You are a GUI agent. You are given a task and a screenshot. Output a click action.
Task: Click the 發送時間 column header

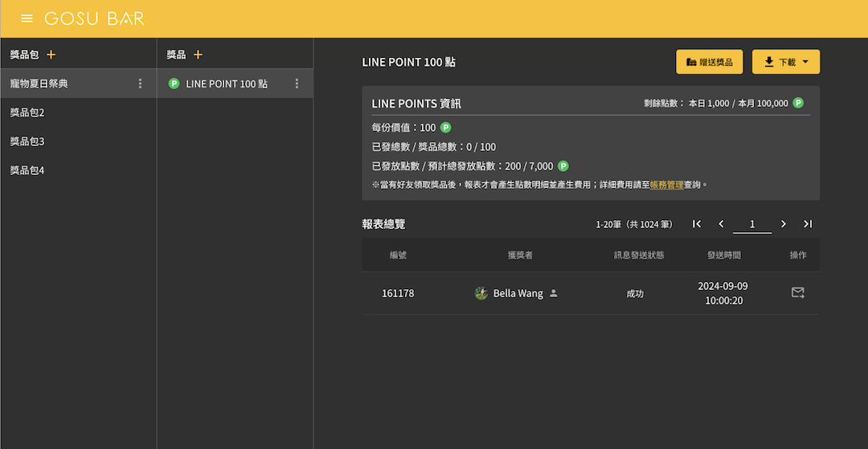723,255
